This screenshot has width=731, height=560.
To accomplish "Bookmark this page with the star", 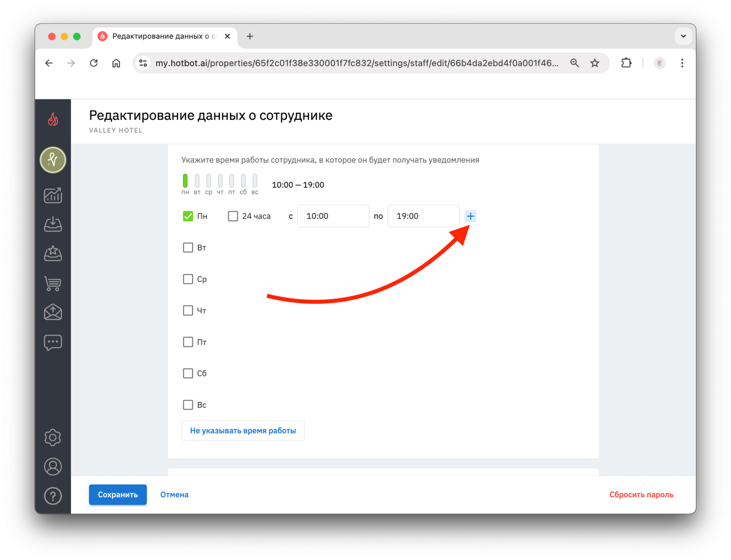I will tap(595, 63).
